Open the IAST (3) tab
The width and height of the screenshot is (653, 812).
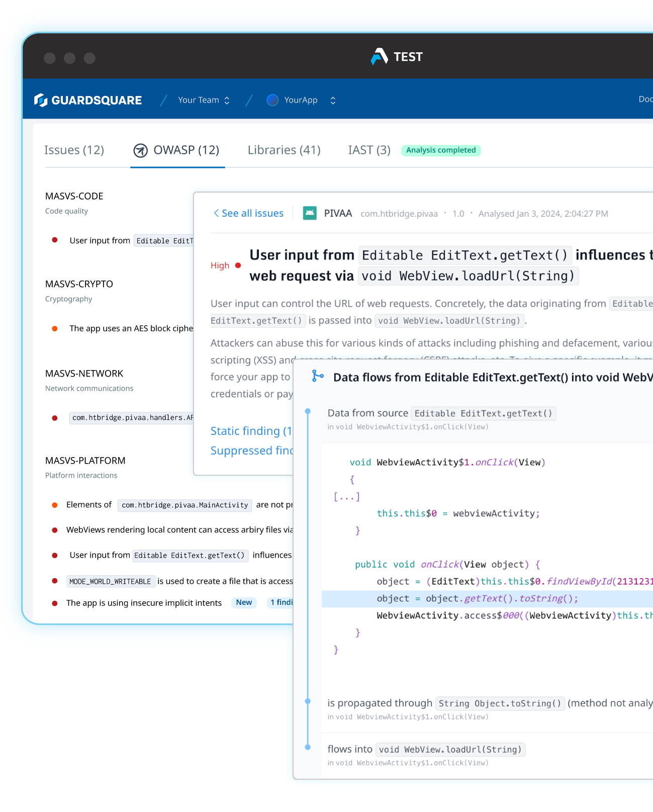[369, 150]
